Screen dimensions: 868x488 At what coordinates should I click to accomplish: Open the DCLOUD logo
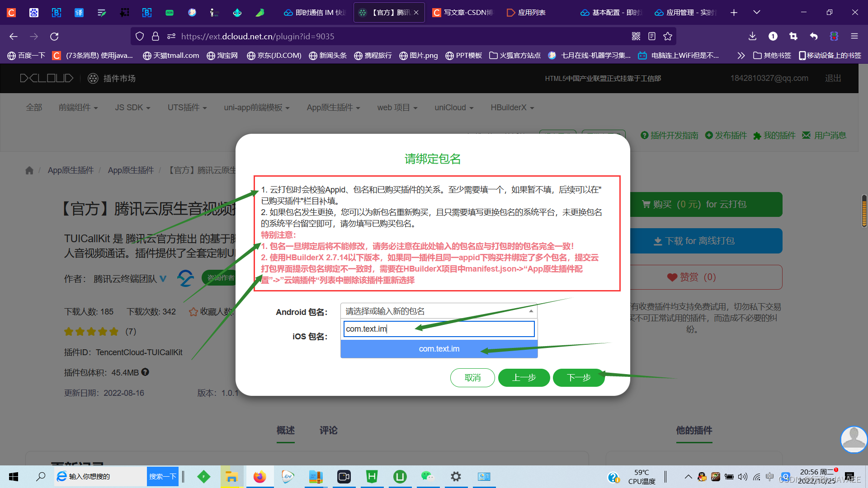tap(47, 78)
